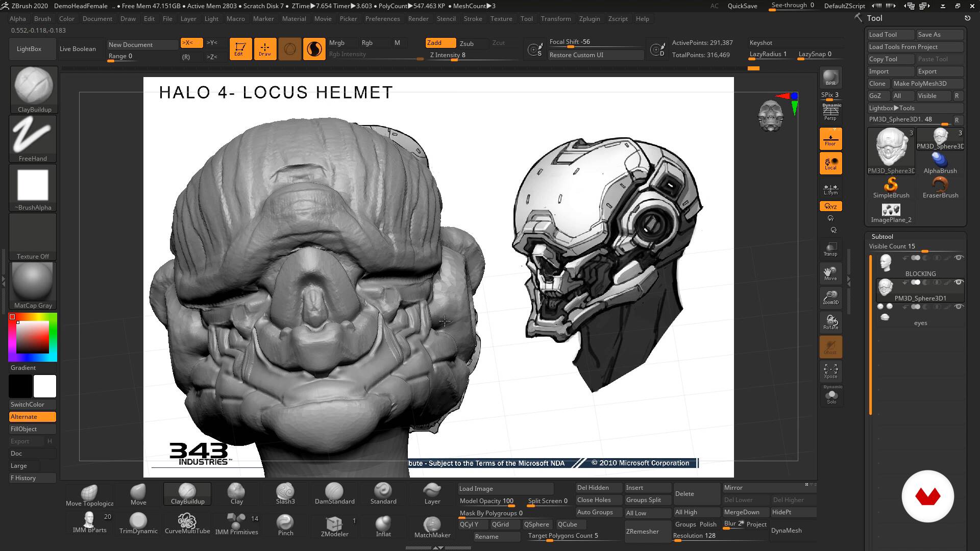This screenshot has width=980, height=551.
Task: Open the MatCap Gray material picker
Action: click(x=33, y=286)
